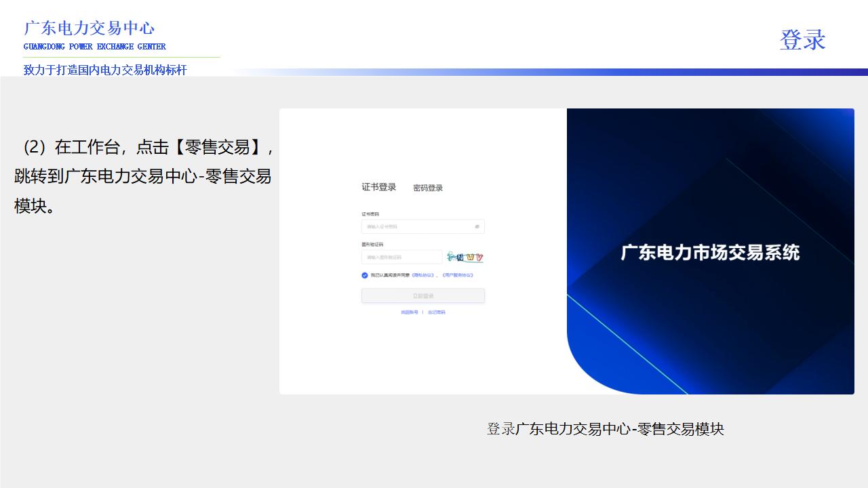
Task: Click the 找回账号 link
Action: (410, 312)
